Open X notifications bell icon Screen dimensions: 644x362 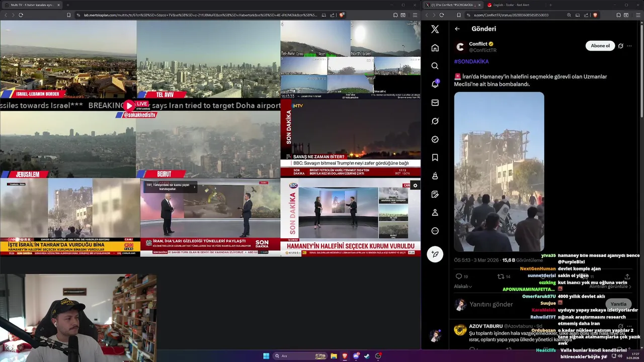tap(435, 84)
